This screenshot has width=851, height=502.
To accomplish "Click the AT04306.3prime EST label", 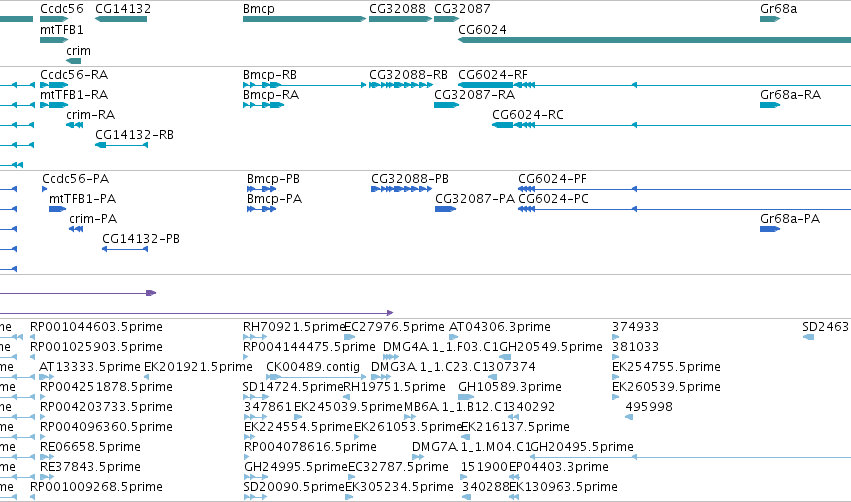I will pyautogui.click(x=500, y=327).
